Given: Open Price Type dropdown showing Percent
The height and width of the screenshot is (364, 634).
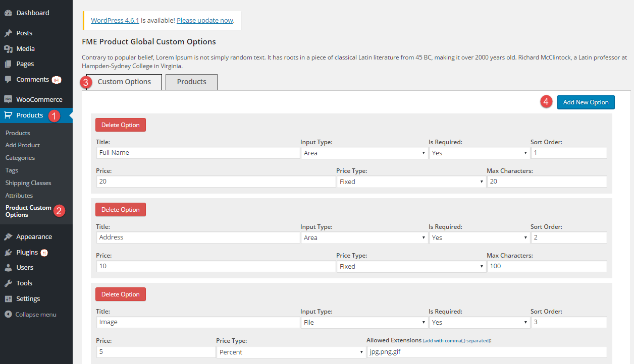Looking at the screenshot, I should coord(291,352).
